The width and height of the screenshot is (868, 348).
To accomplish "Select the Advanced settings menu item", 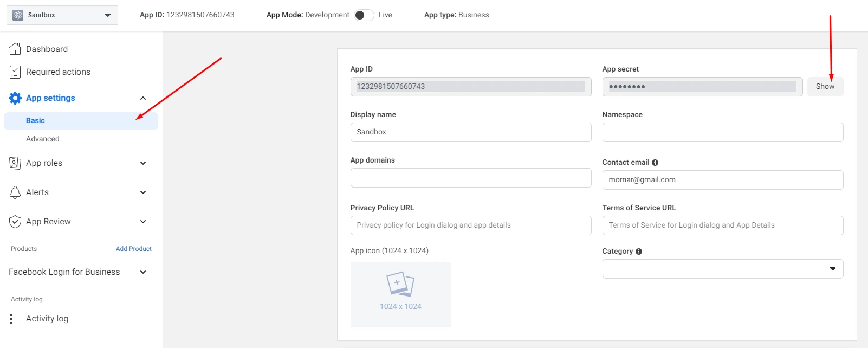I will (x=43, y=139).
